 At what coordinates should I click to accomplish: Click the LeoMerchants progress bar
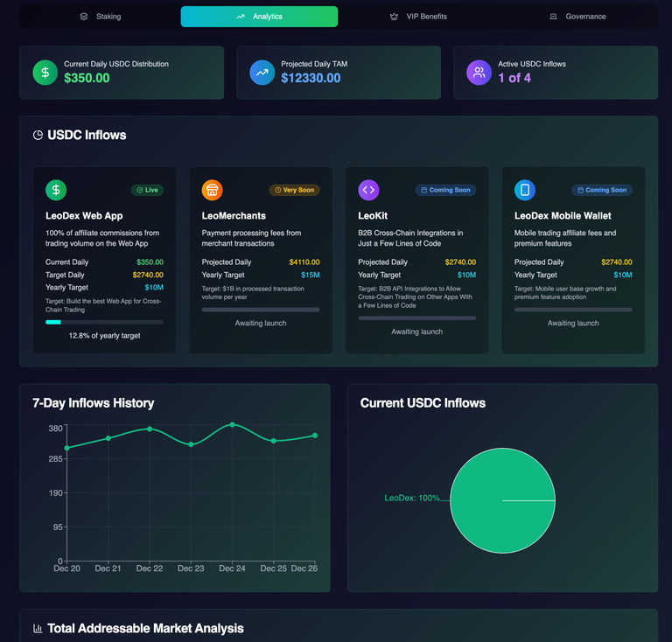tap(261, 310)
